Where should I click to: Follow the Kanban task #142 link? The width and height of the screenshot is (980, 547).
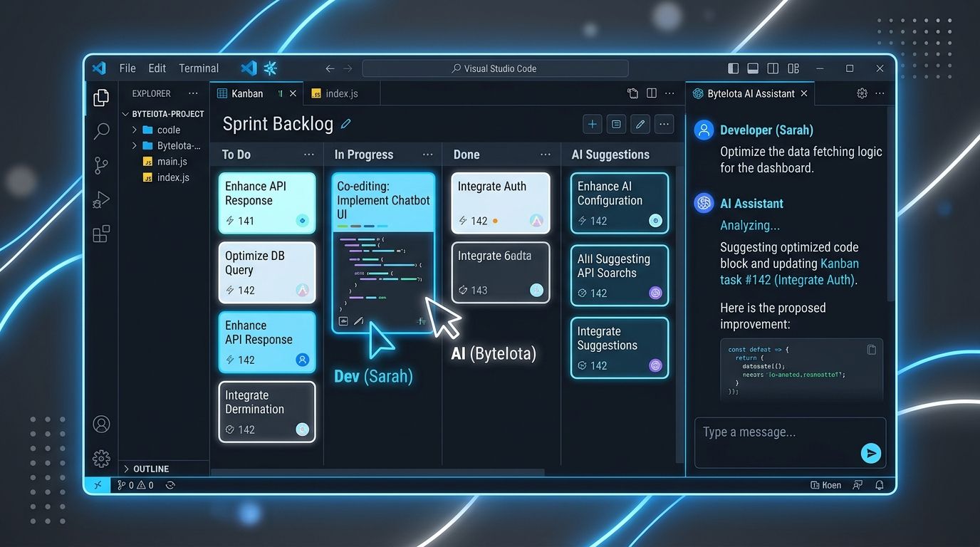coord(789,271)
